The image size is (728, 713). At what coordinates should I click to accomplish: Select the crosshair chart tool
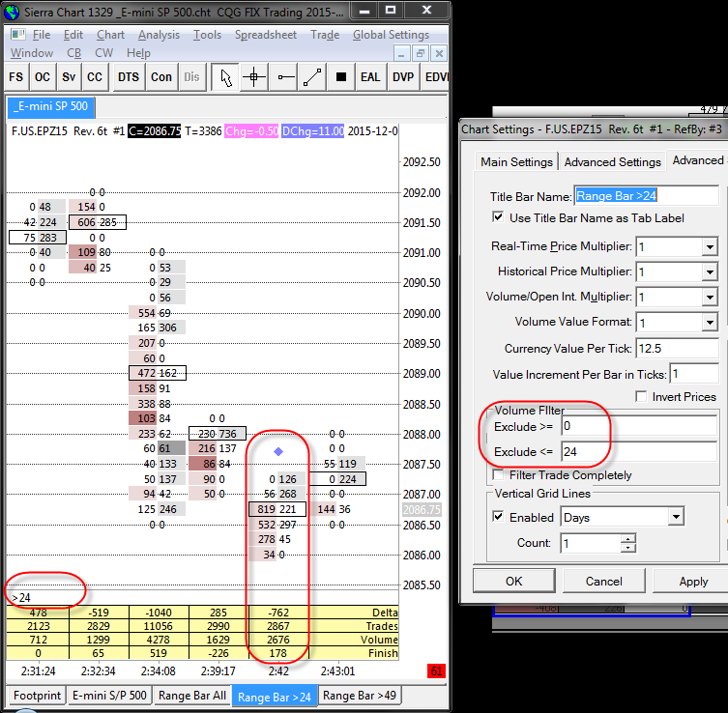tap(254, 77)
